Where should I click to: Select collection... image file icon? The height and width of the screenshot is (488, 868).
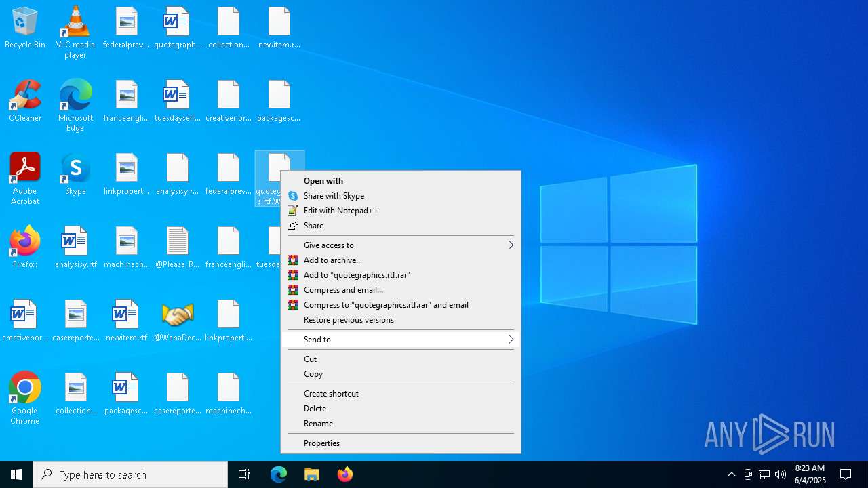point(75,394)
